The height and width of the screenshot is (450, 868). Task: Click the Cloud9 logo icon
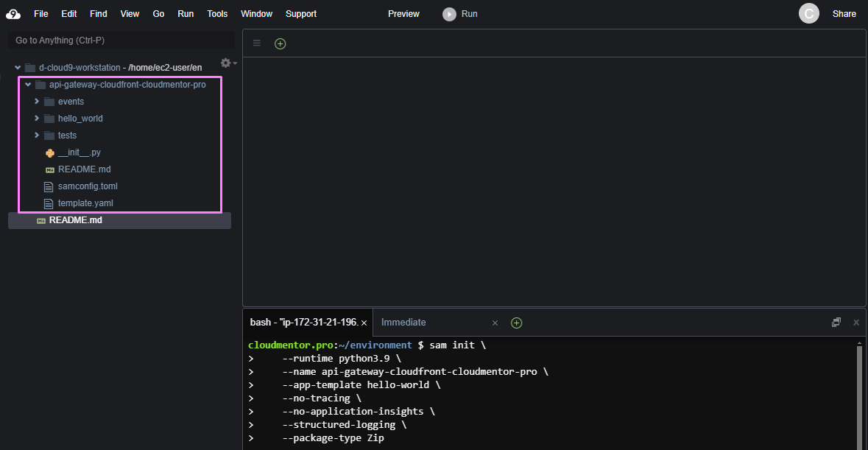tap(13, 13)
